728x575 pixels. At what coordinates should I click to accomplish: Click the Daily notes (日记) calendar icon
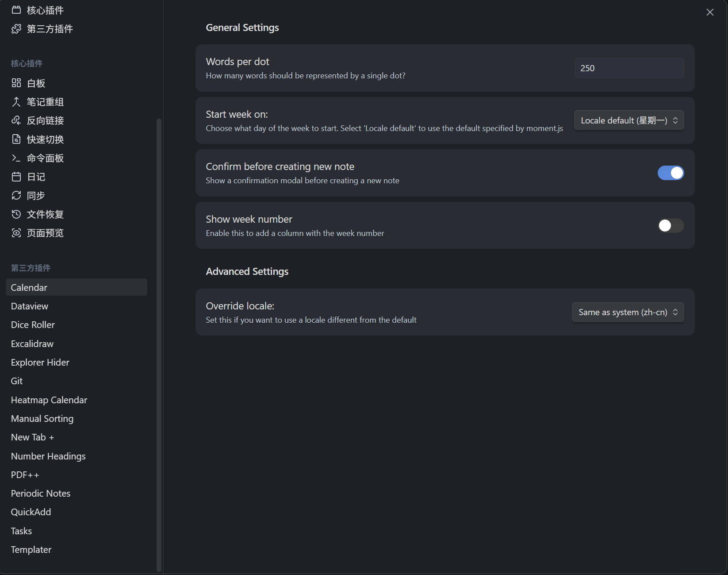pos(16,177)
